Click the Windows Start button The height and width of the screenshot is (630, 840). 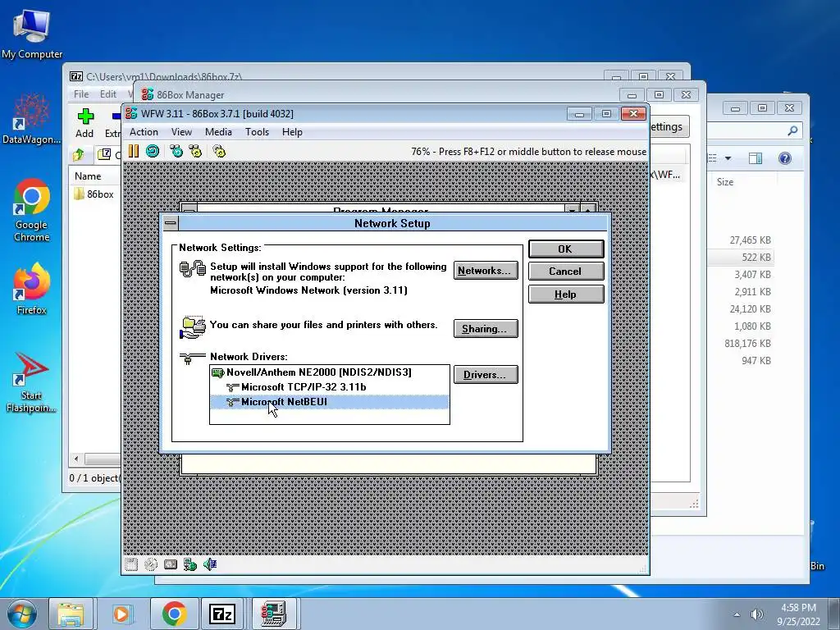(x=22, y=614)
